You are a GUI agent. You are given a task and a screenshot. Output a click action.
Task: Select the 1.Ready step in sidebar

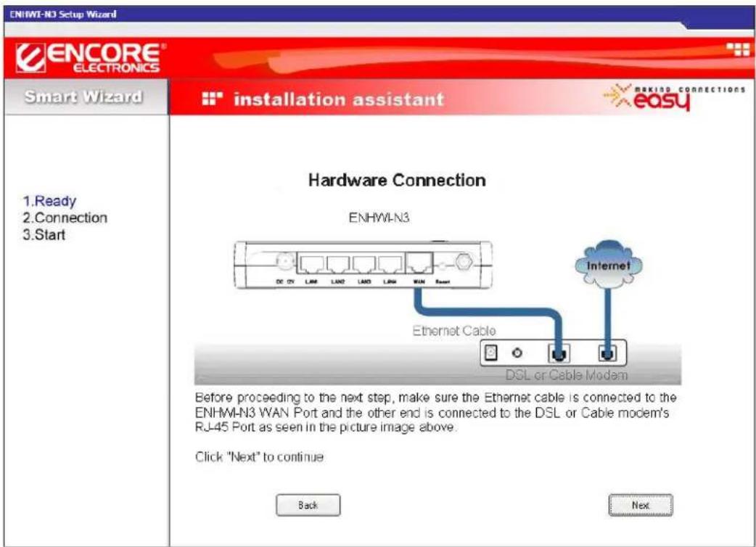pyautogui.click(x=49, y=201)
